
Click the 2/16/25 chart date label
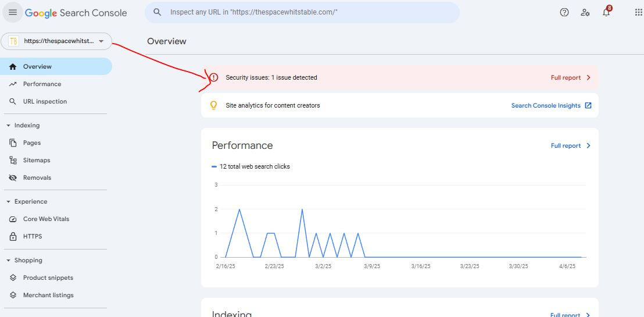226,266
